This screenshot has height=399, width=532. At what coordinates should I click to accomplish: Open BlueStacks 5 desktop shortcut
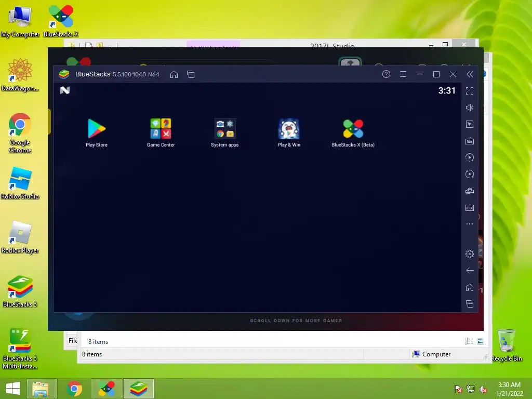coord(20,291)
